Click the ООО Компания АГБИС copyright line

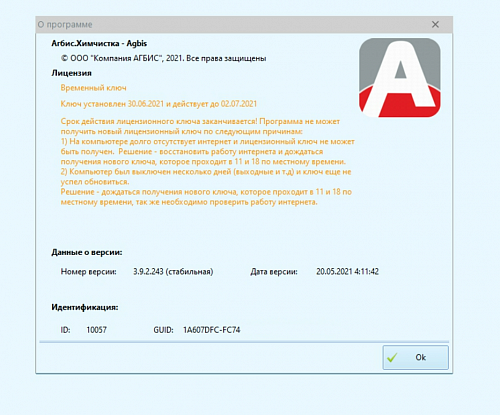click(x=163, y=58)
